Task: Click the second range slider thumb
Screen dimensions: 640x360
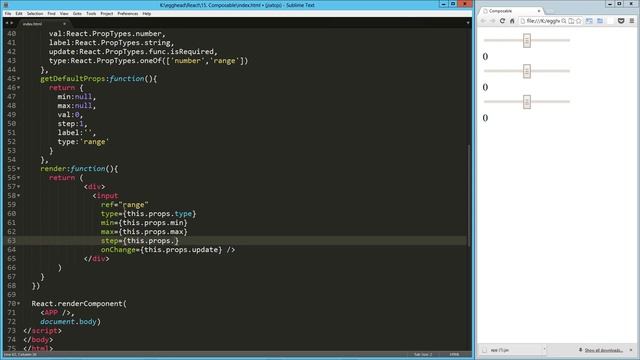Action: [527, 71]
